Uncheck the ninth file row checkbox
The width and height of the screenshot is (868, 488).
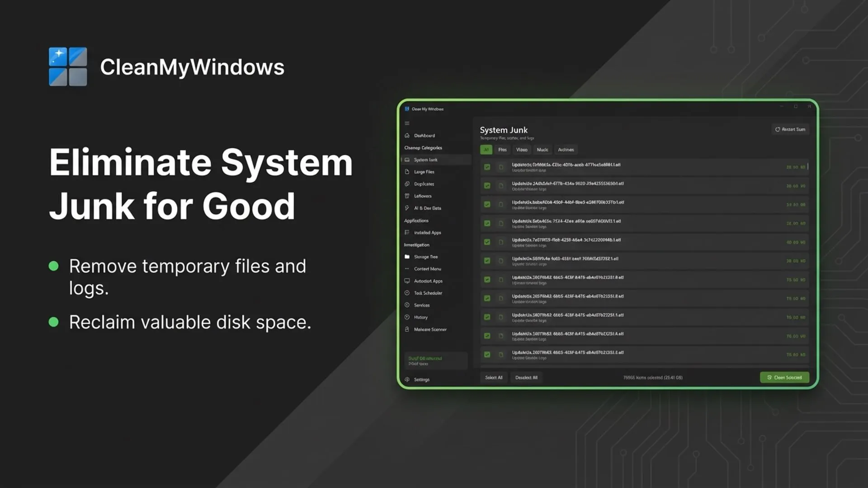tap(487, 317)
